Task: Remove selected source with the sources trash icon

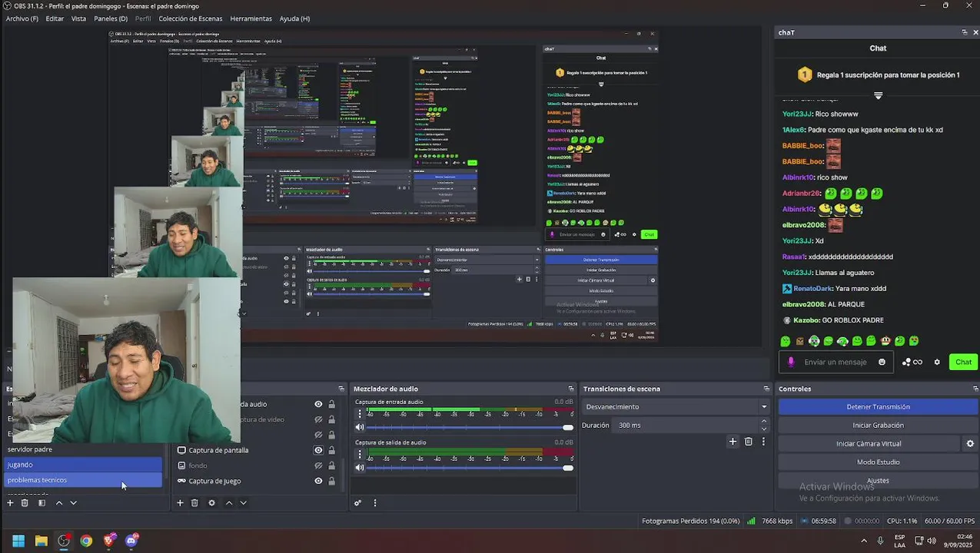Action: pyautogui.click(x=194, y=503)
